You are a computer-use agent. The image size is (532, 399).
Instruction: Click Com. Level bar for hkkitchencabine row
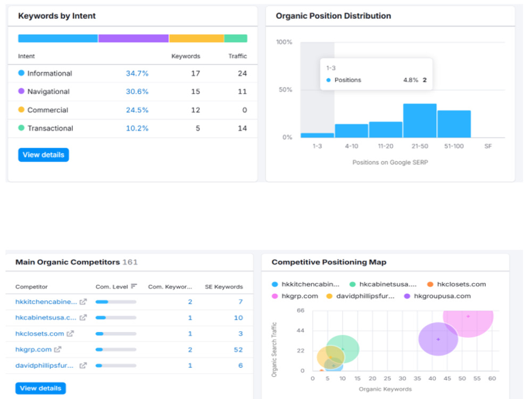pos(116,302)
